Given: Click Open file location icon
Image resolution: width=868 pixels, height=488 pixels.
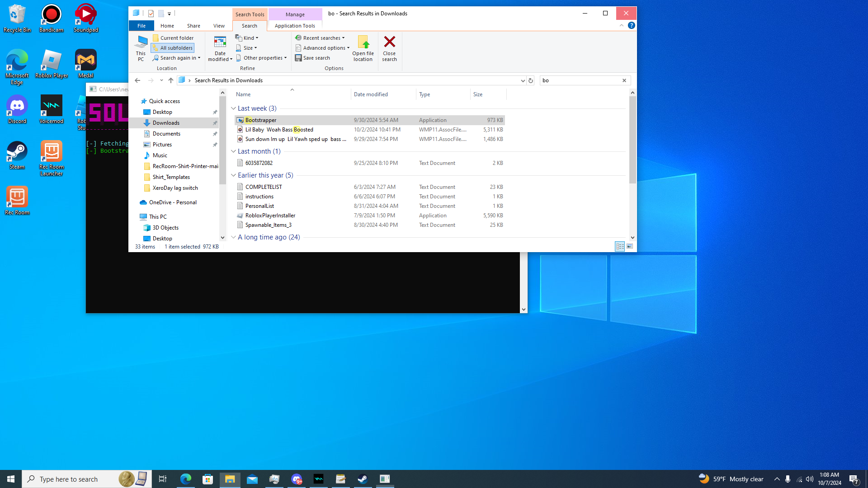Looking at the screenshot, I should click(363, 42).
